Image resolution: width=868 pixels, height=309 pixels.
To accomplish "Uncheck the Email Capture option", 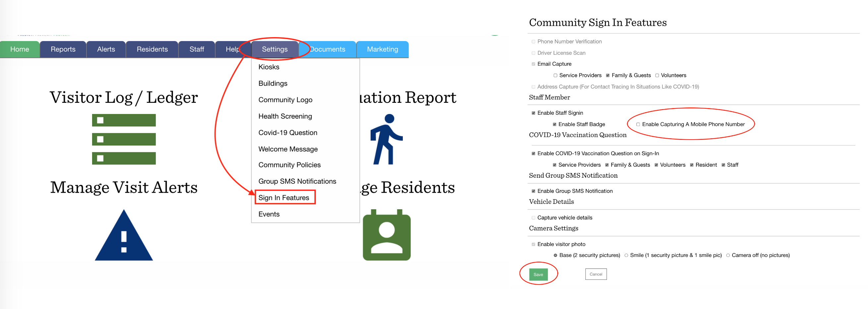I will tap(533, 64).
